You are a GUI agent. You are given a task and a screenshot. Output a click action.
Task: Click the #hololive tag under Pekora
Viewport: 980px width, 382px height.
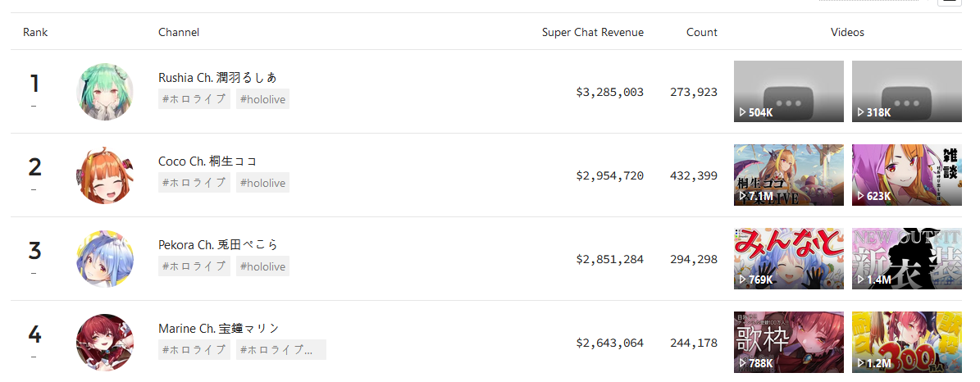[262, 266]
